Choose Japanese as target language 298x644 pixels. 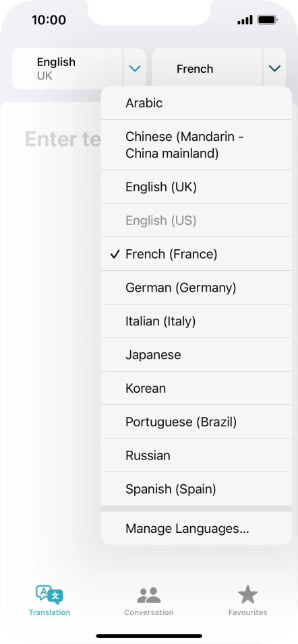(x=196, y=355)
